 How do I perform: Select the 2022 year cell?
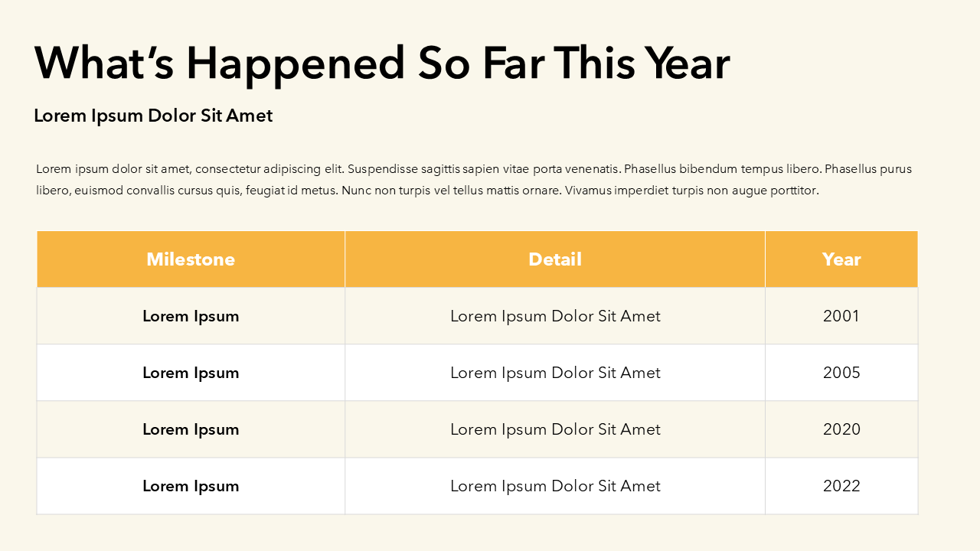tap(841, 486)
